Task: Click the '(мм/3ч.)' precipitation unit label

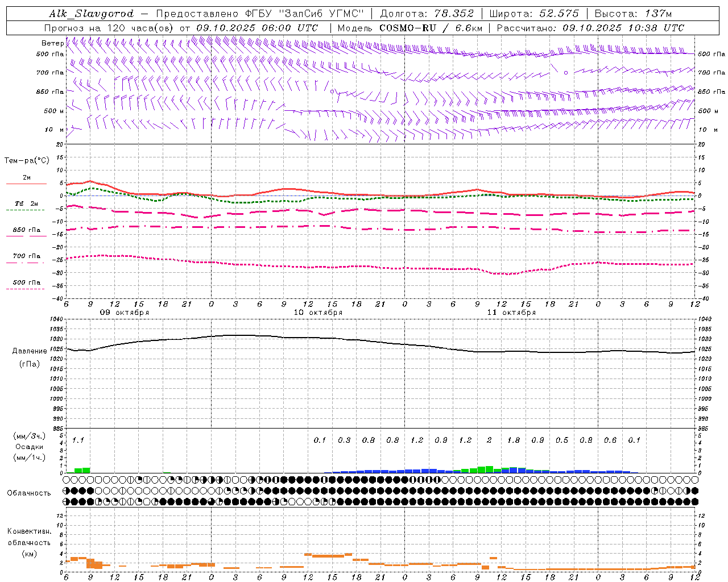Action: pyautogui.click(x=30, y=436)
